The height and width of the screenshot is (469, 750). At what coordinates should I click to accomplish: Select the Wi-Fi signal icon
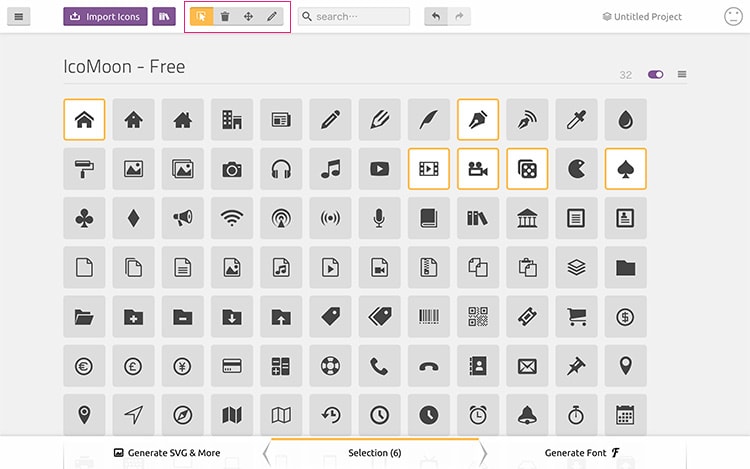pos(232,218)
